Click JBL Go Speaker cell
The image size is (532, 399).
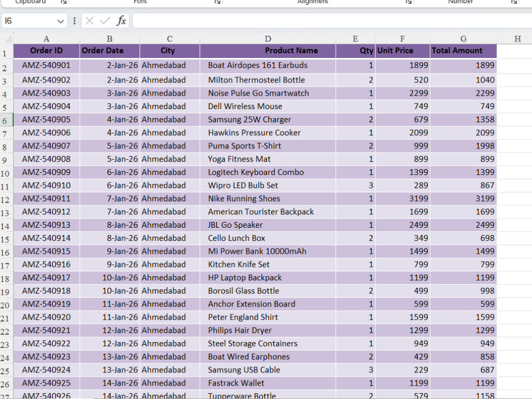(x=268, y=225)
